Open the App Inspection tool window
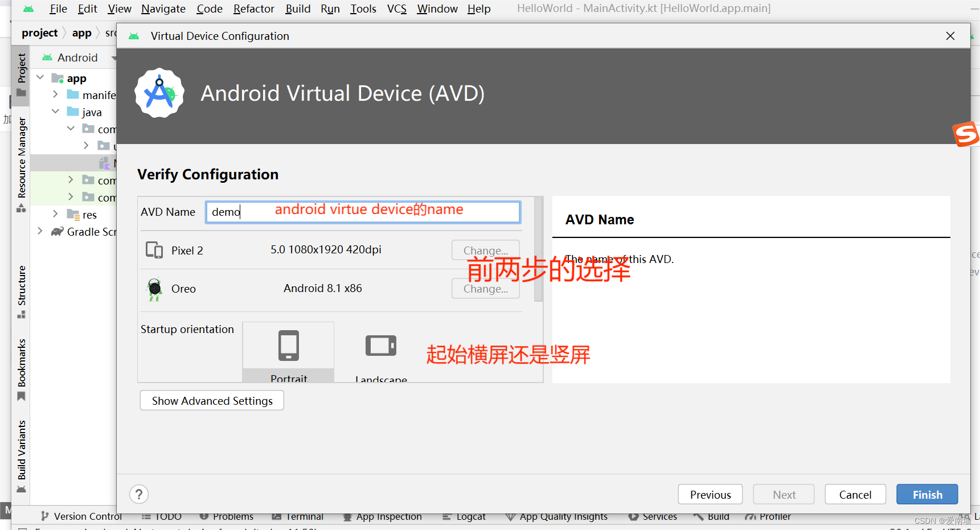The image size is (980, 530). tap(383, 516)
